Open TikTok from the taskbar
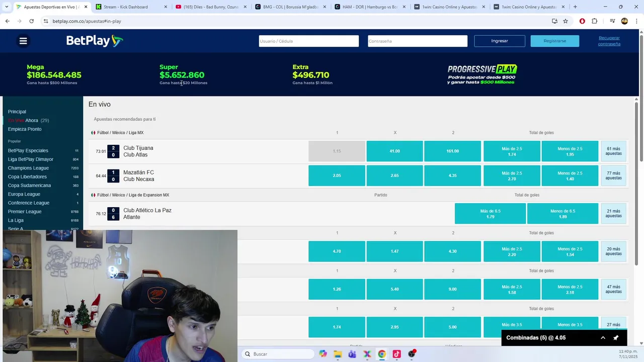The width and height of the screenshot is (644, 362). 397,354
